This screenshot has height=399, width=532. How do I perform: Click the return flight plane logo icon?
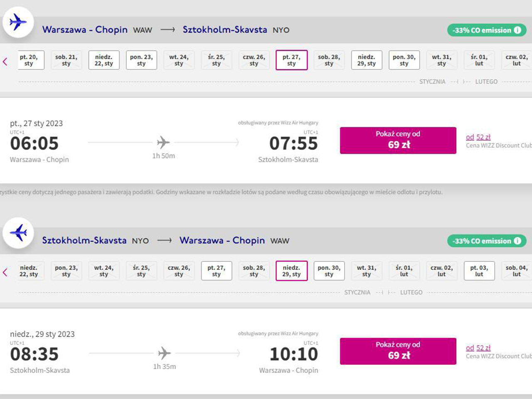point(18,233)
